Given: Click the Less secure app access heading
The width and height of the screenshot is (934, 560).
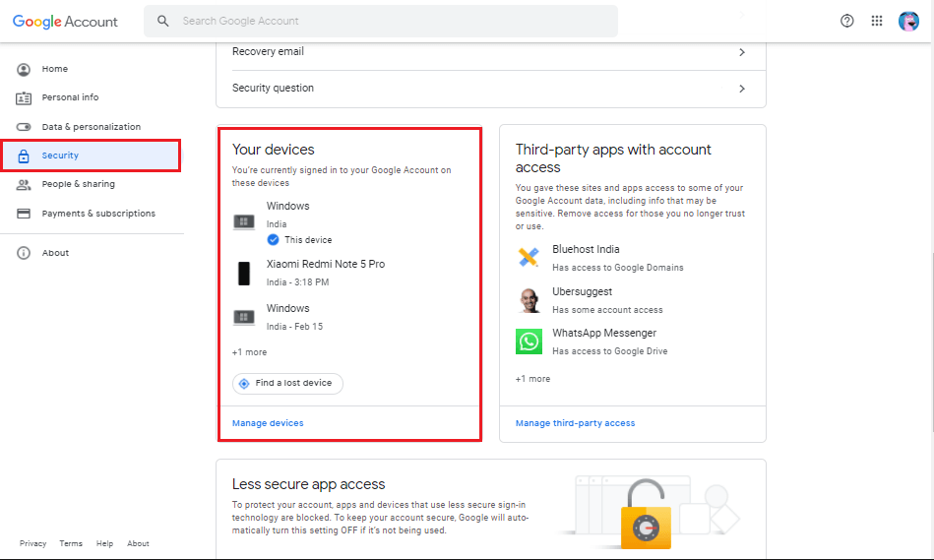Looking at the screenshot, I should click(x=309, y=484).
